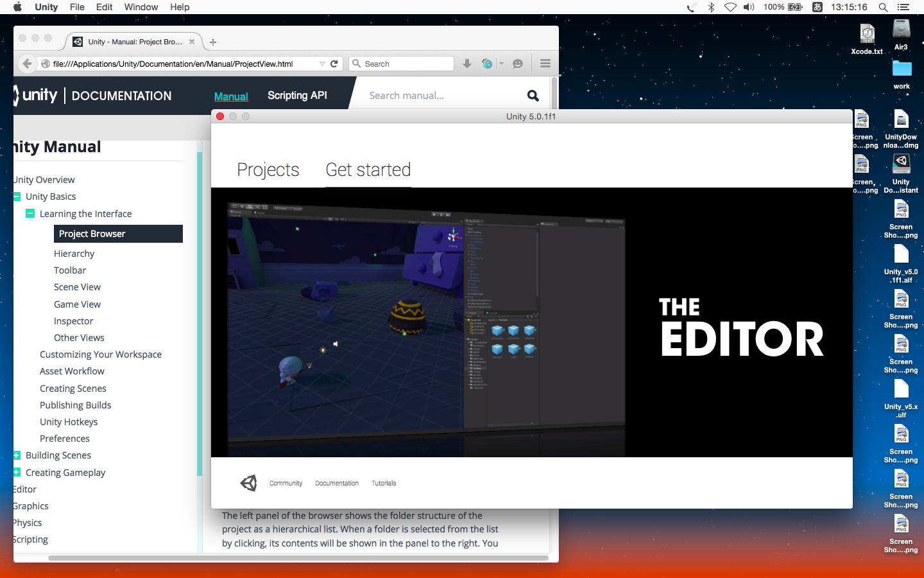The image size is (924, 578).
Task: Open the Hierarchy manual page
Action: click(74, 254)
